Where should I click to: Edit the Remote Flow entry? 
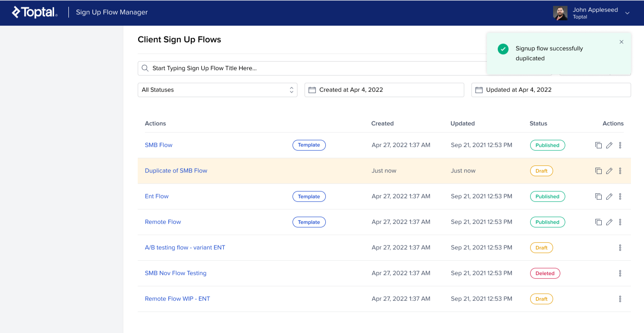pos(609,222)
